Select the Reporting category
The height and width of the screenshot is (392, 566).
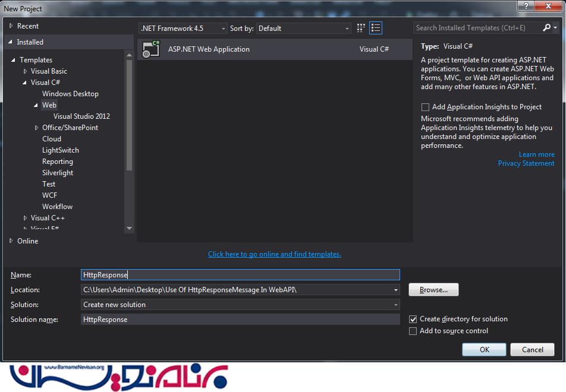pyautogui.click(x=58, y=162)
